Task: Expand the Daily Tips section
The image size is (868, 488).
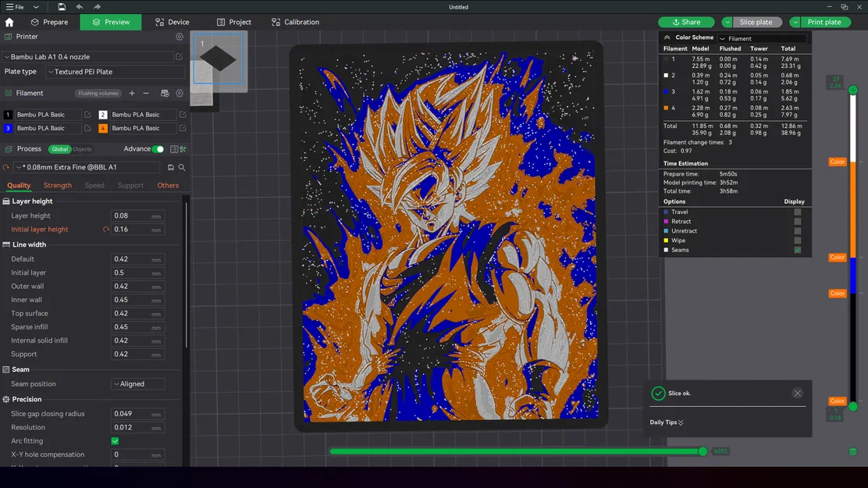Action: coord(667,422)
